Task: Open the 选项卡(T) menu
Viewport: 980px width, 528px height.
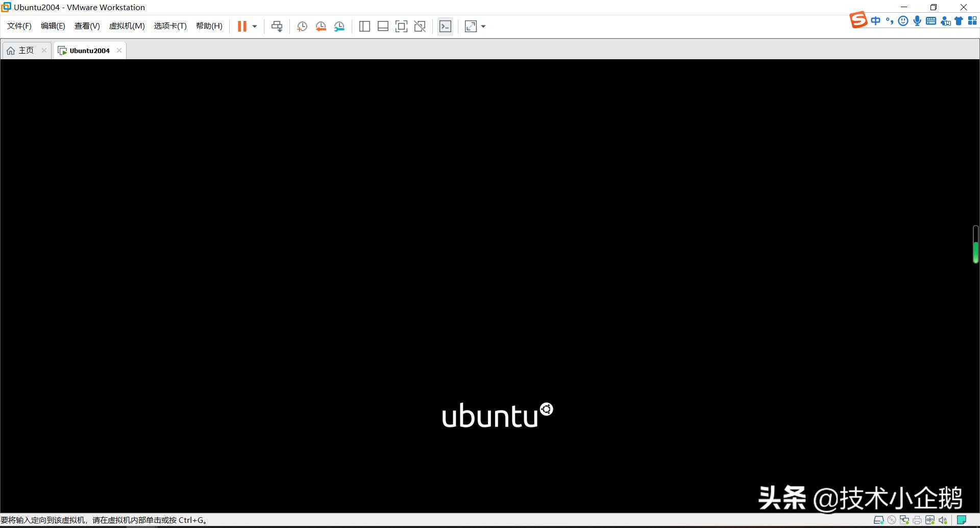Action: [x=170, y=26]
